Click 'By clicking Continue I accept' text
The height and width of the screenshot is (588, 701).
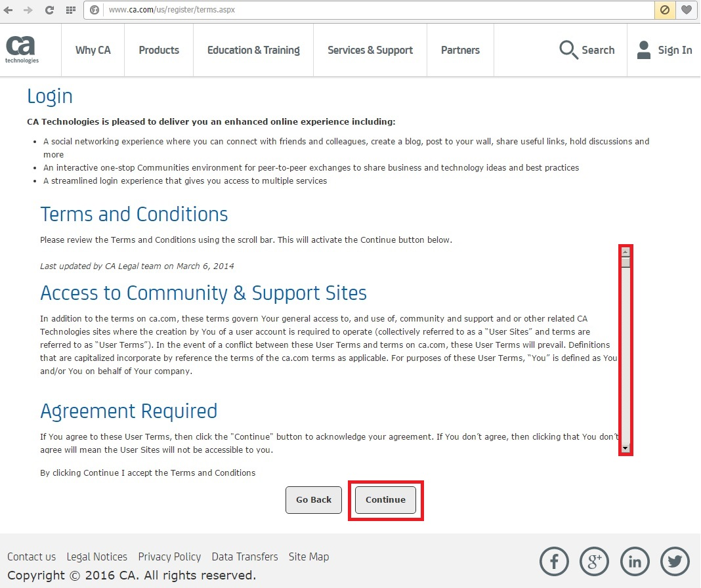pyautogui.click(x=148, y=473)
